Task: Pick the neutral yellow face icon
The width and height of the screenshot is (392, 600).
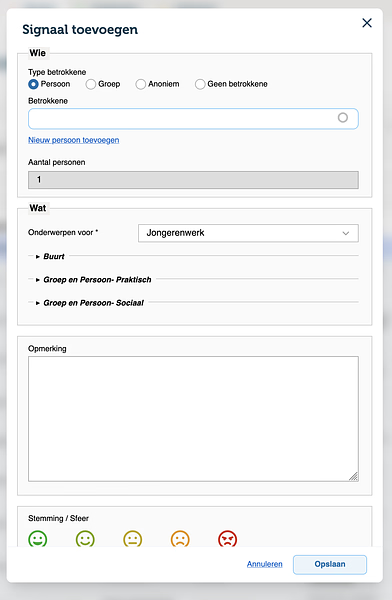Action: tap(132, 539)
